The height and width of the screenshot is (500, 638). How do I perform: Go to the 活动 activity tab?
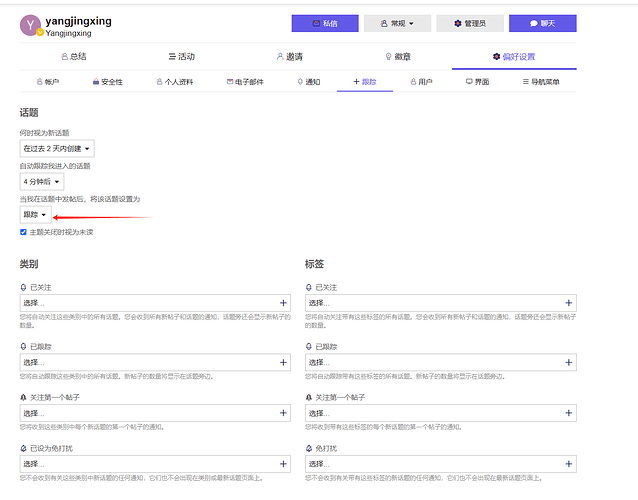click(x=181, y=57)
